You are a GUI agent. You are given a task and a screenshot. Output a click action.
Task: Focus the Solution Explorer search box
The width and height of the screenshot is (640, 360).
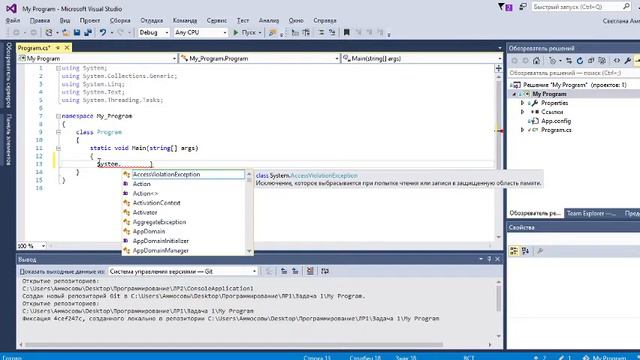tap(573, 73)
